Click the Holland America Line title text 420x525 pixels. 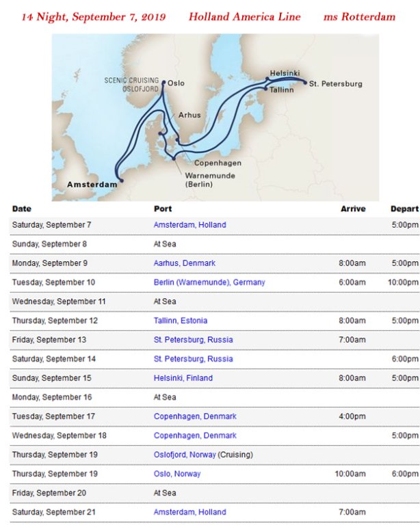(x=244, y=16)
